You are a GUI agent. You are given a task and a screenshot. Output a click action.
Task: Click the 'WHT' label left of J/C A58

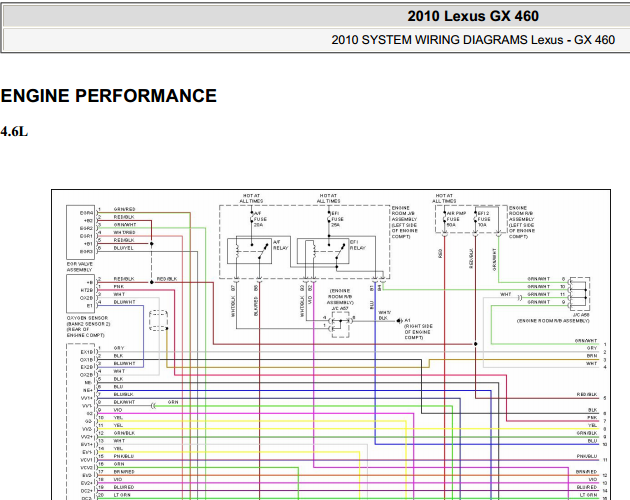coord(505,295)
